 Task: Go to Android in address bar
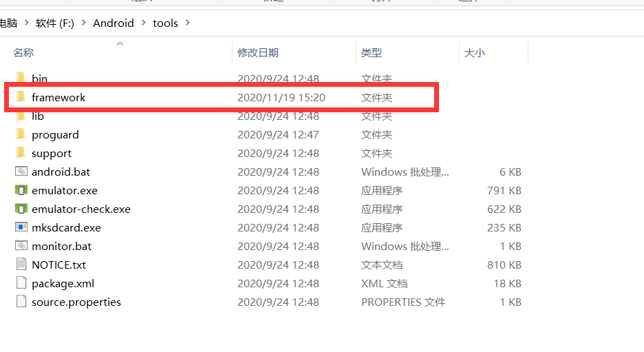point(114,23)
